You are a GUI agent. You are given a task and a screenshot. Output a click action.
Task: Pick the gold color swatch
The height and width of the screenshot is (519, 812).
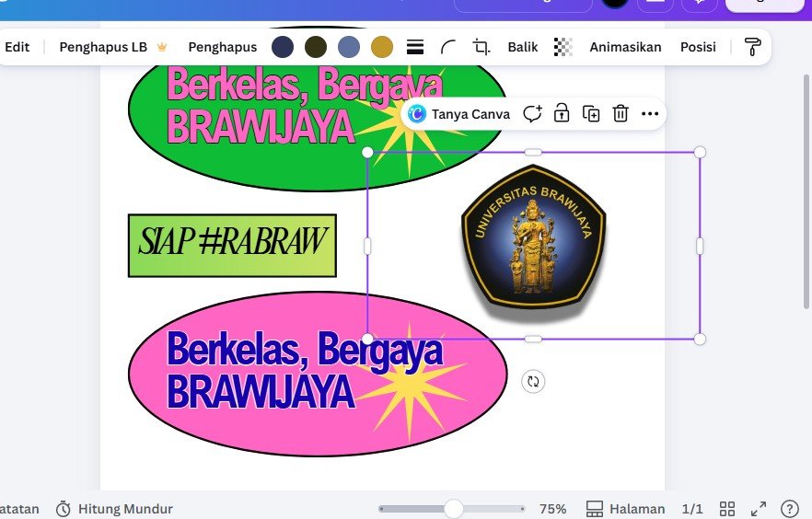(382, 47)
